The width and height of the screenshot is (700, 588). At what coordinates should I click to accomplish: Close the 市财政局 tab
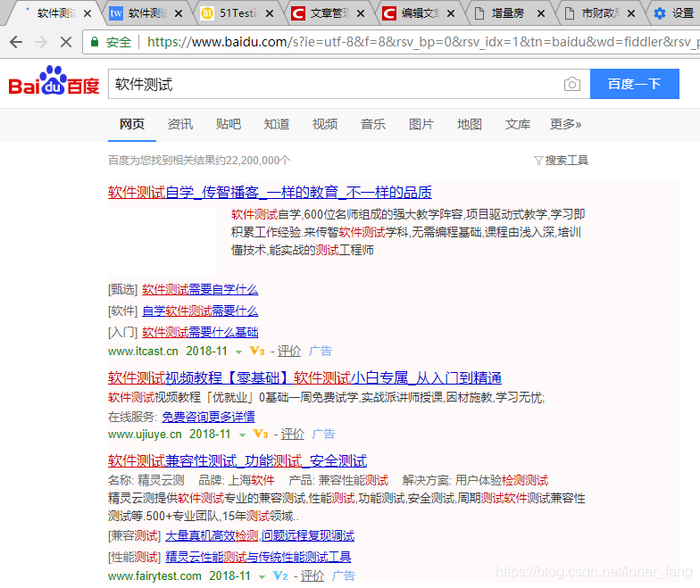[631, 13]
